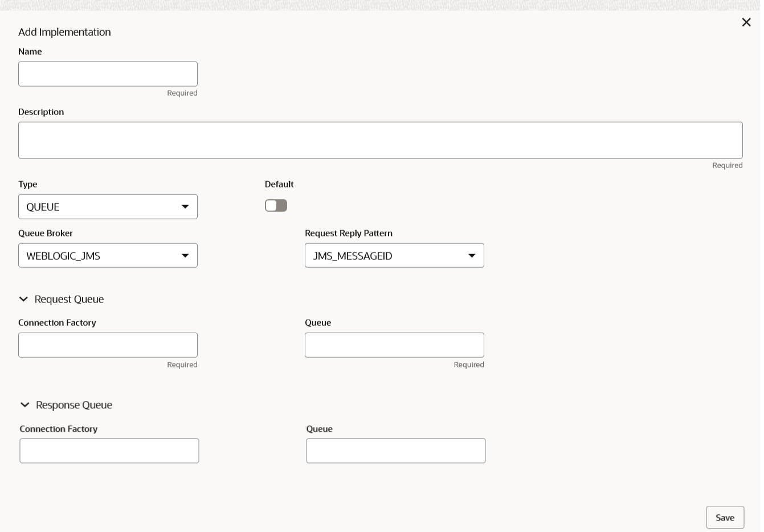Click the Description text area
The height and width of the screenshot is (532, 764).
381,140
